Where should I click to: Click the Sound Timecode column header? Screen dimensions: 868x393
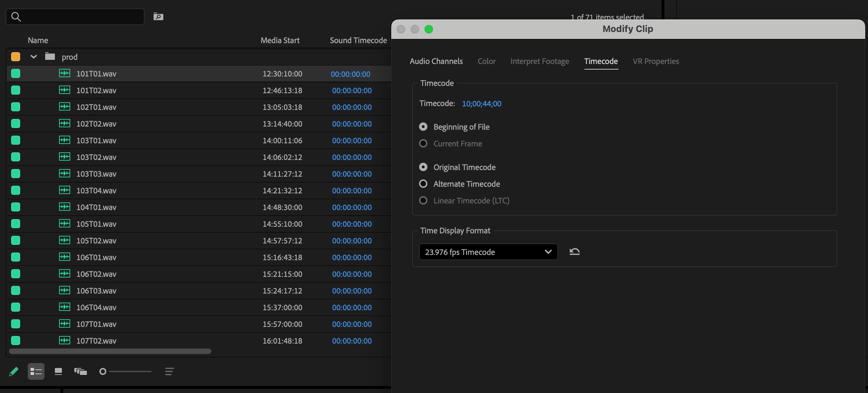pos(358,40)
